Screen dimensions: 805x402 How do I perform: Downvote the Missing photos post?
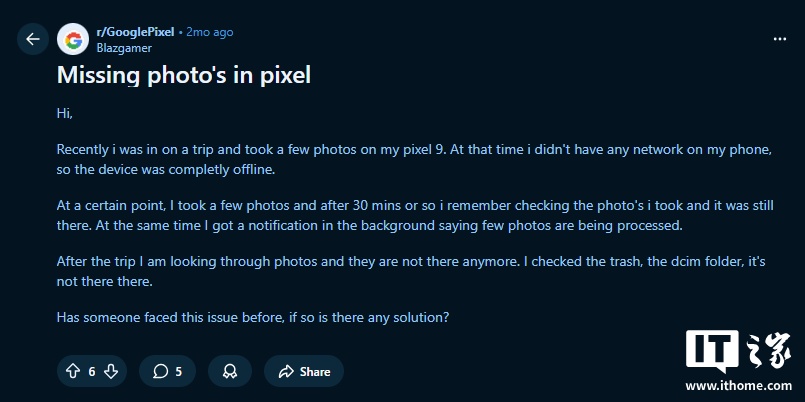(x=111, y=371)
